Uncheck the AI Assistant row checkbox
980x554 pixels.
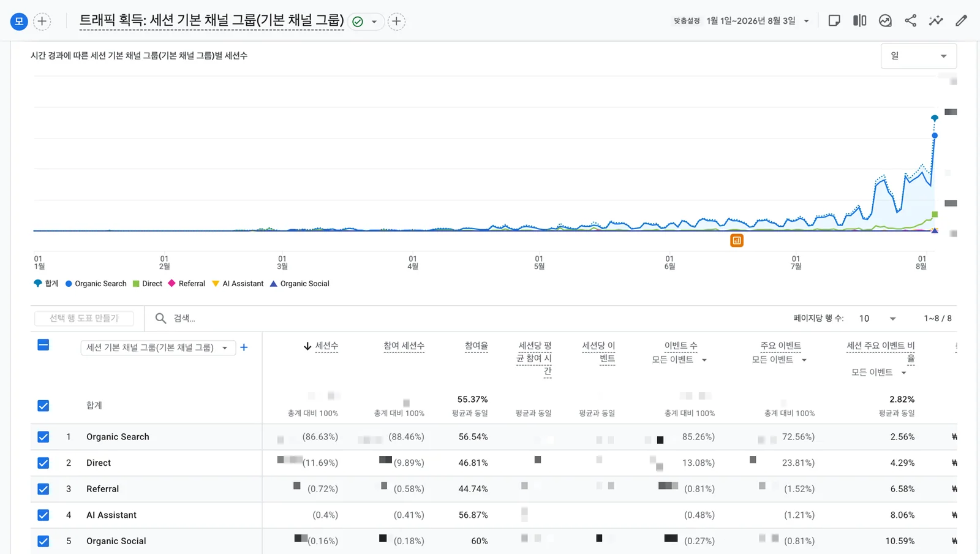pos(43,515)
